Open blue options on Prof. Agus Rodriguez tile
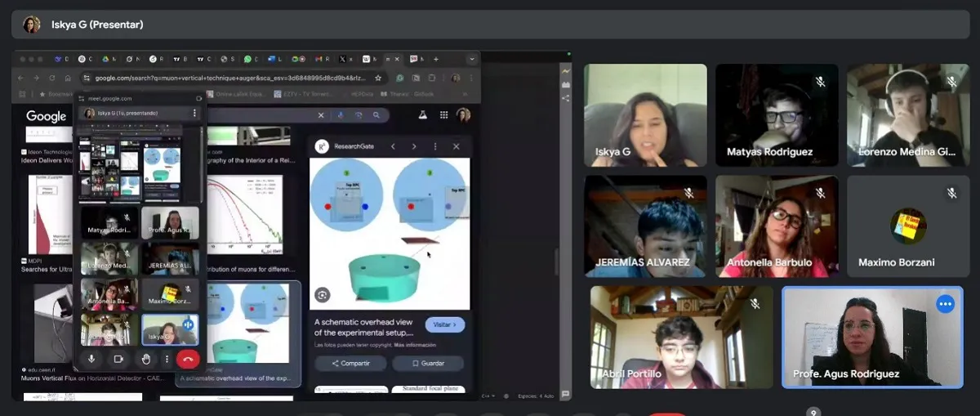980x416 pixels. tap(945, 304)
